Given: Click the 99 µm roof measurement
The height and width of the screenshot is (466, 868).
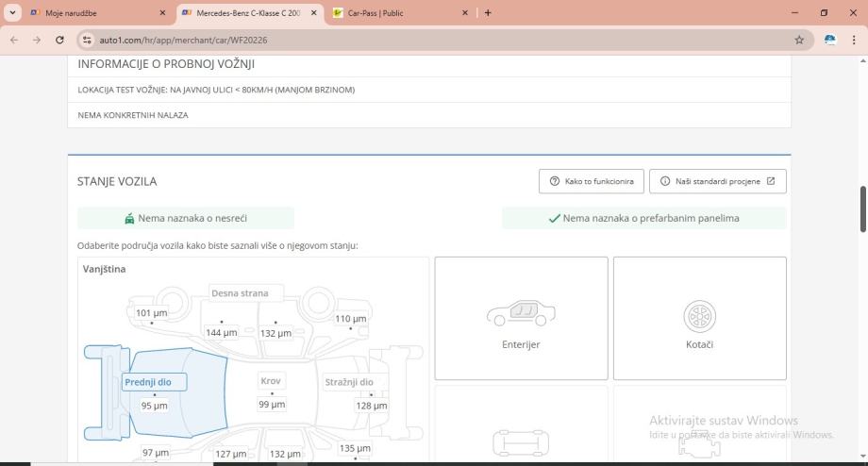Looking at the screenshot, I should pos(272,405).
